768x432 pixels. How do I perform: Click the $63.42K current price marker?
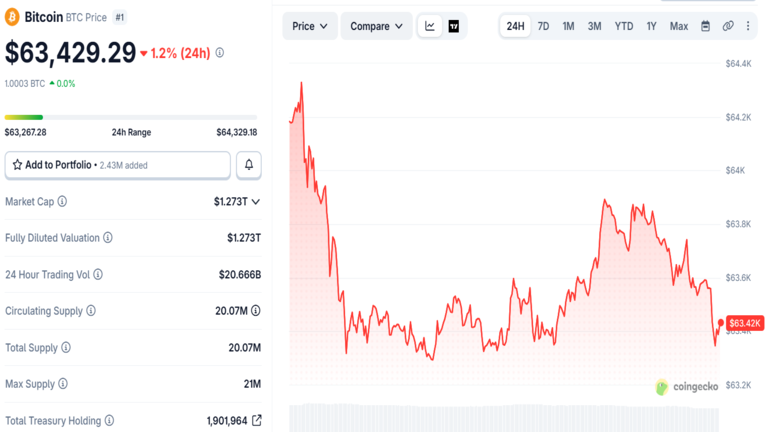[744, 323]
